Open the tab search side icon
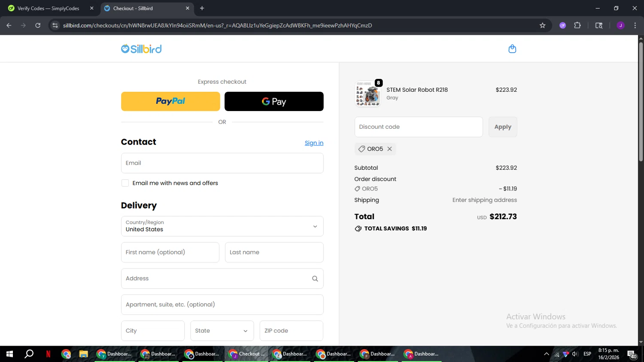This screenshot has width=644, height=362. (x=599, y=25)
